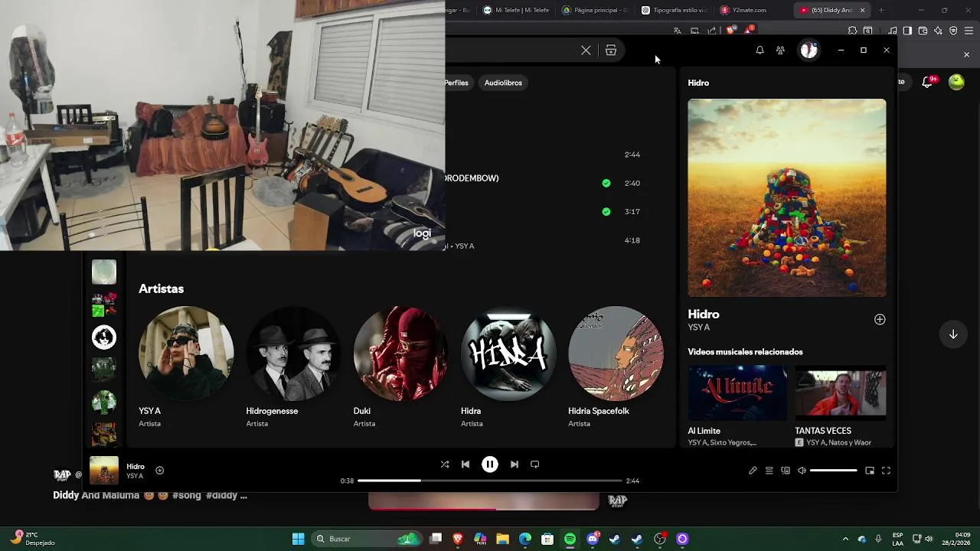
Task: Open the Spotify miniplayer
Action: coord(870,471)
